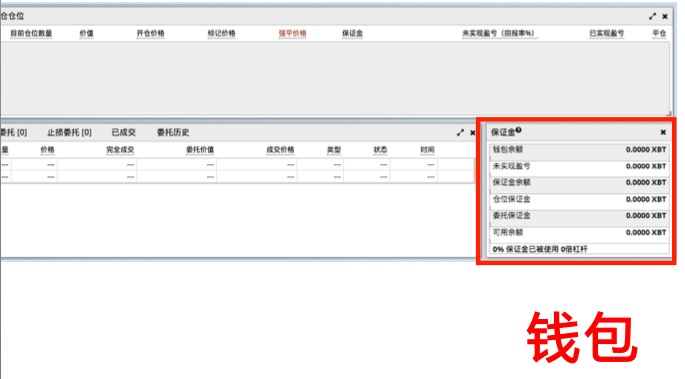Select the 仓位保证金 row label
Image resolution: width=685 pixels, height=379 pixels.
511,199
